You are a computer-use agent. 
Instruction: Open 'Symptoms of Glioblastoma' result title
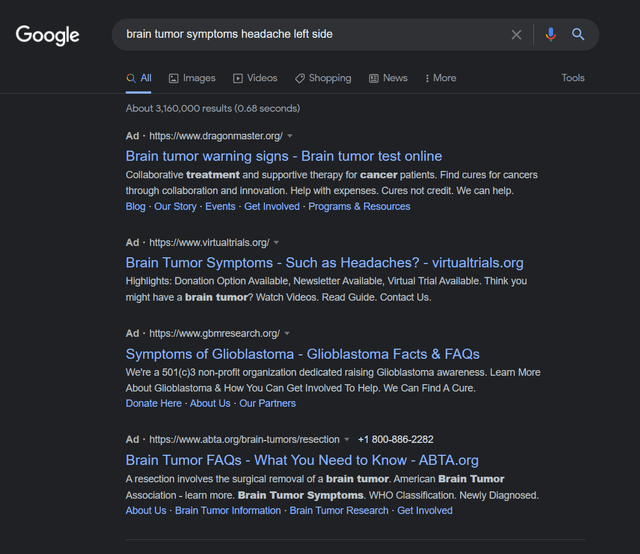click(x=302, y=354)
